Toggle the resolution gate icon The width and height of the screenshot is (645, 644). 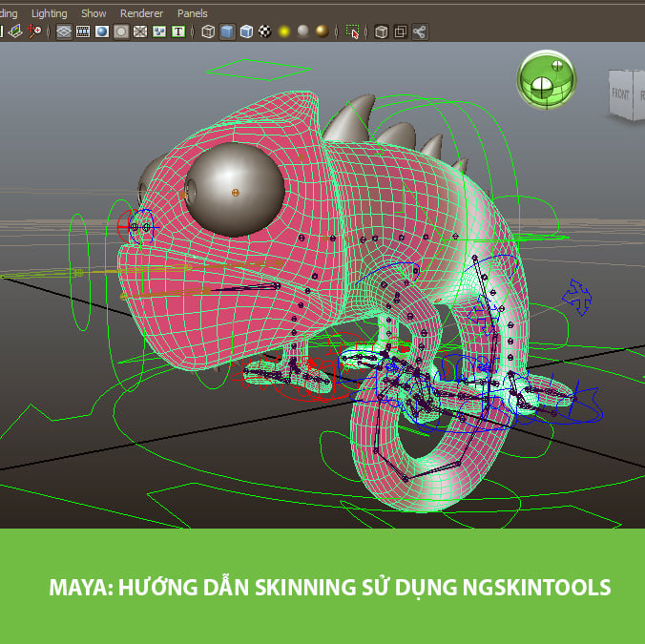pyautogui.click(x=102, y=31)
